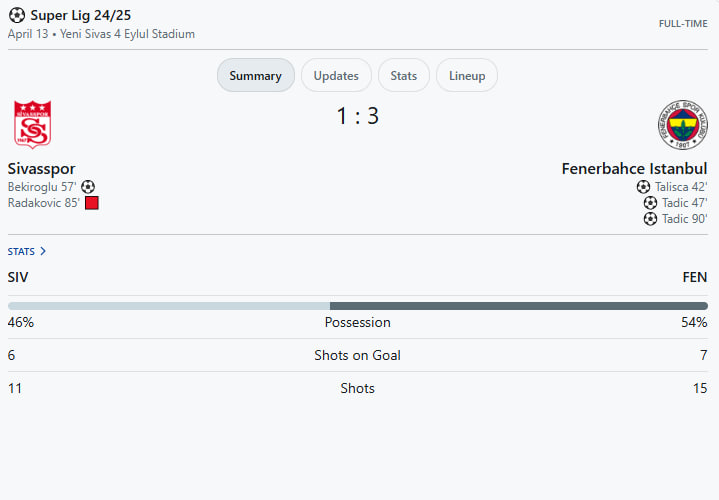The width and height of the screenshot is (719, 500).
Task: Select the Summary tab
Action: click(255, 76)
